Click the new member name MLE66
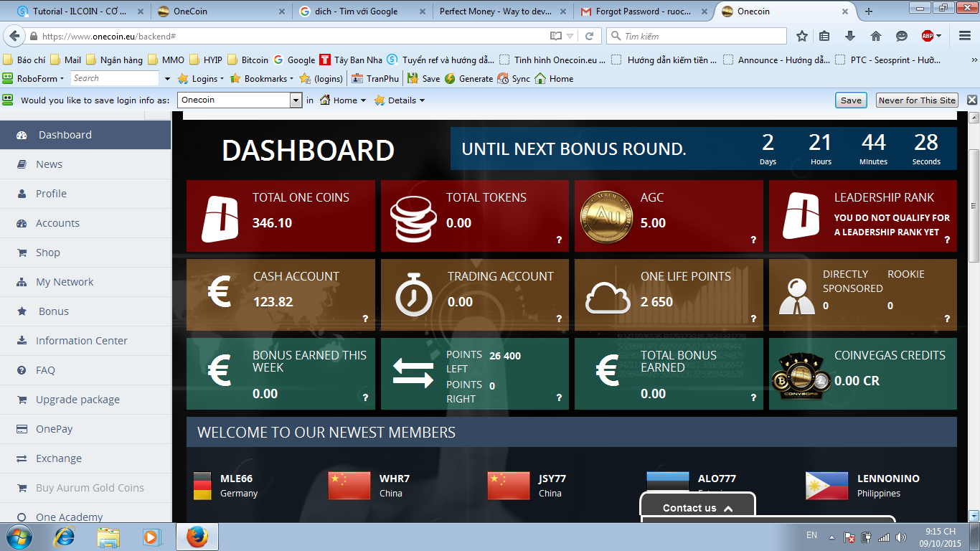 pyautogui.click(x=236, y=479)
